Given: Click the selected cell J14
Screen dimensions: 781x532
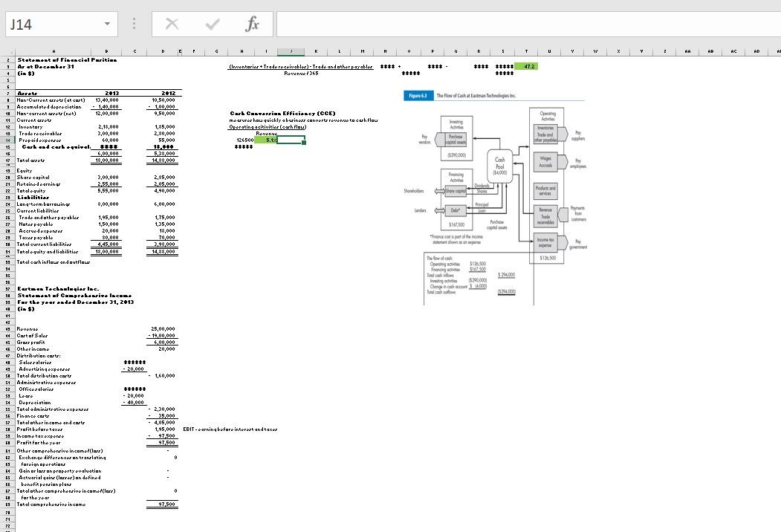Looking at the screenshot, I should [x=291, y=140].
